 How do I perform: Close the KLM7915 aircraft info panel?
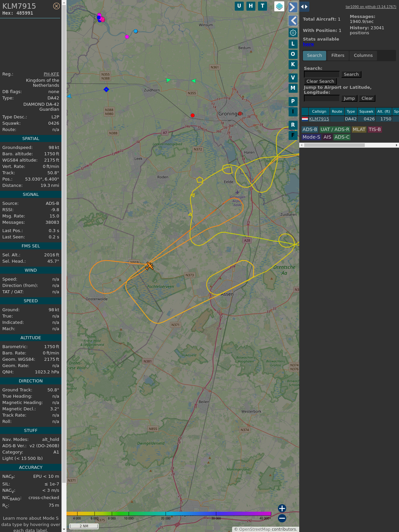click(x=57, y=6)
